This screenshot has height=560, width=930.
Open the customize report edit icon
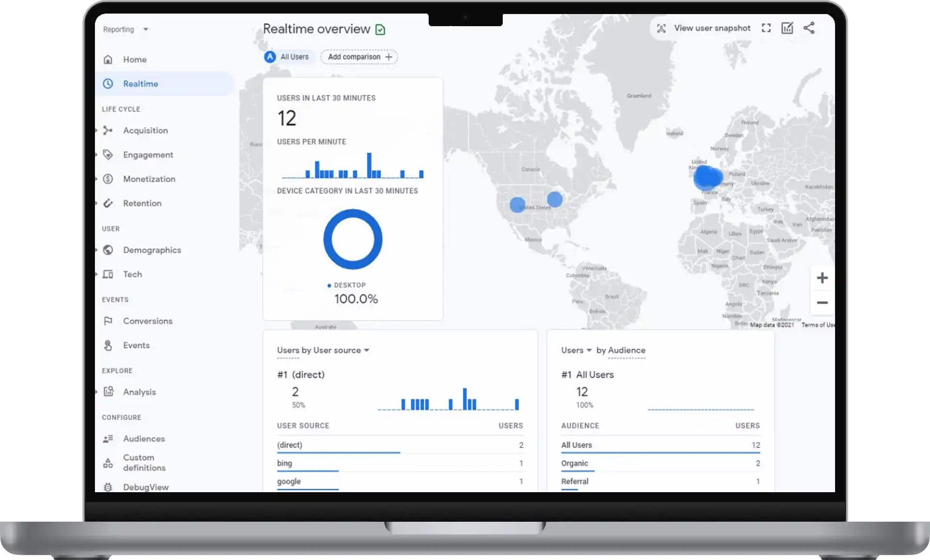point(788,28)
